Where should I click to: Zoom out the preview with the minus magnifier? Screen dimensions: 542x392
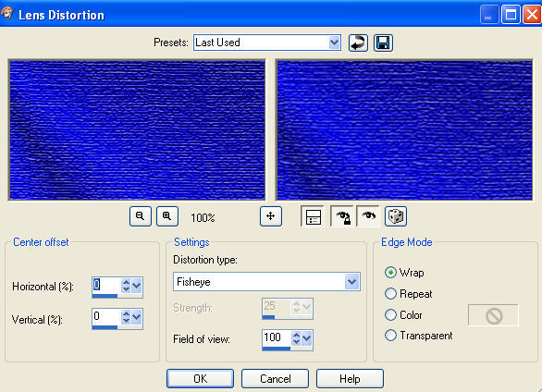click(141, 216)
